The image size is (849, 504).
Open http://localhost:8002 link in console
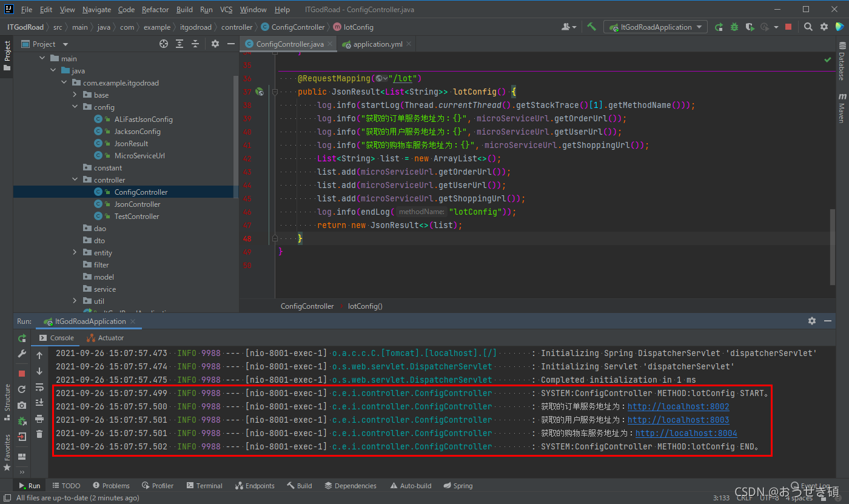pyautogui.click(x=678, y=407)
